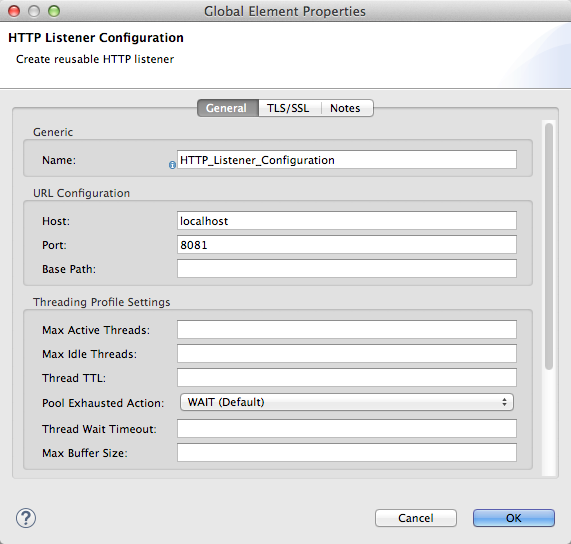Click the 'URL Configuration' group label
The height and width of the screenshot is (544, 571).
82,193
